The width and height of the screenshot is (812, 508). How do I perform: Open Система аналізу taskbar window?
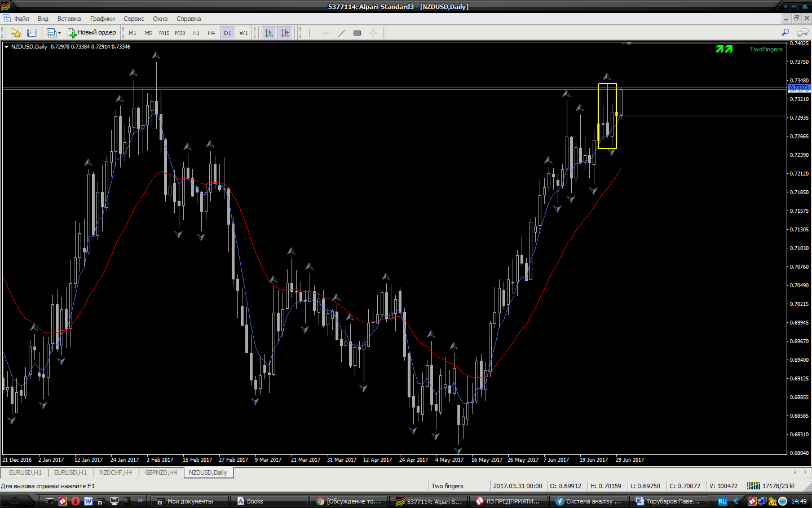[x=588, y=501]
